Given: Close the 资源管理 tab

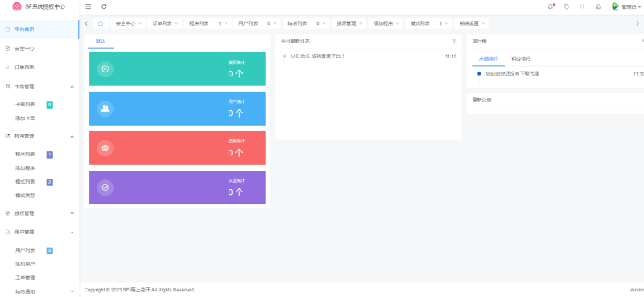Looking at the screenshot, I should (361, 23).
